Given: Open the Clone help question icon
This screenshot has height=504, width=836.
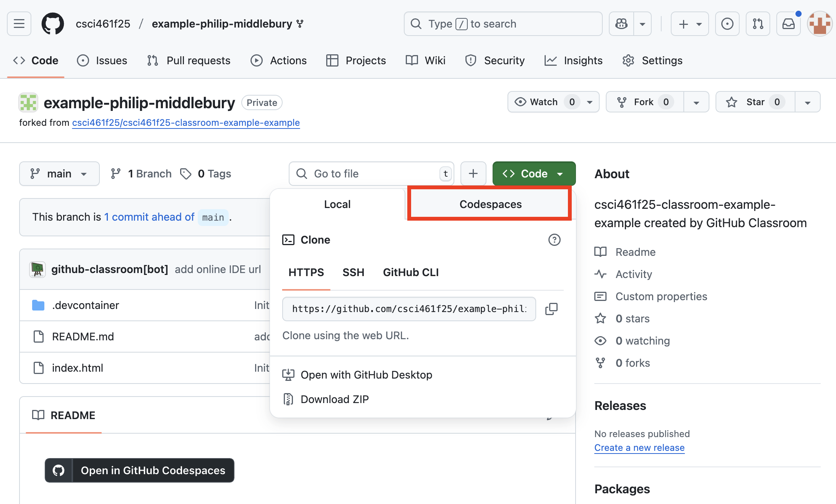Looking at the screenshot, I should click(x=554, y=240).
